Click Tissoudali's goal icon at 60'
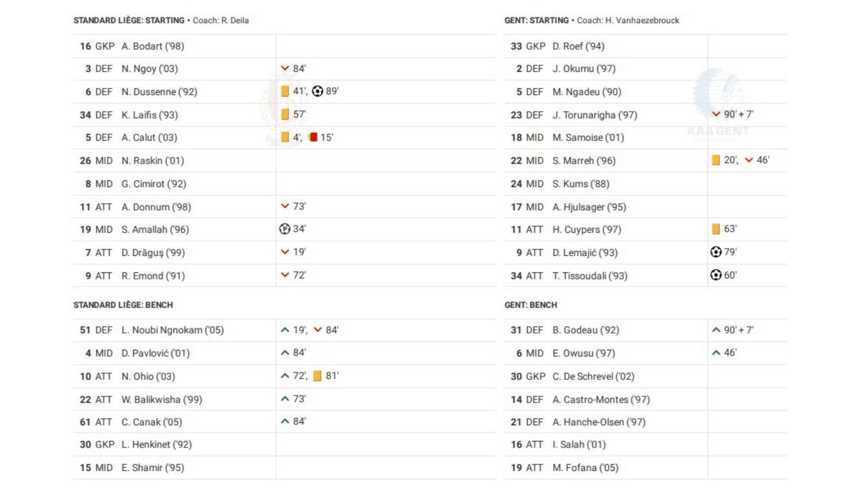 coord(716,275)
